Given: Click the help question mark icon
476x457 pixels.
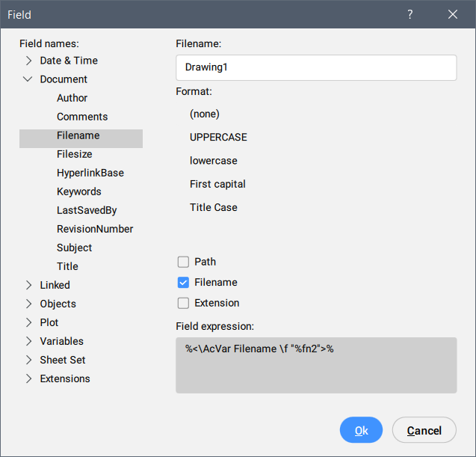Looking at the screenshot, I should click(x=409, y=14).
